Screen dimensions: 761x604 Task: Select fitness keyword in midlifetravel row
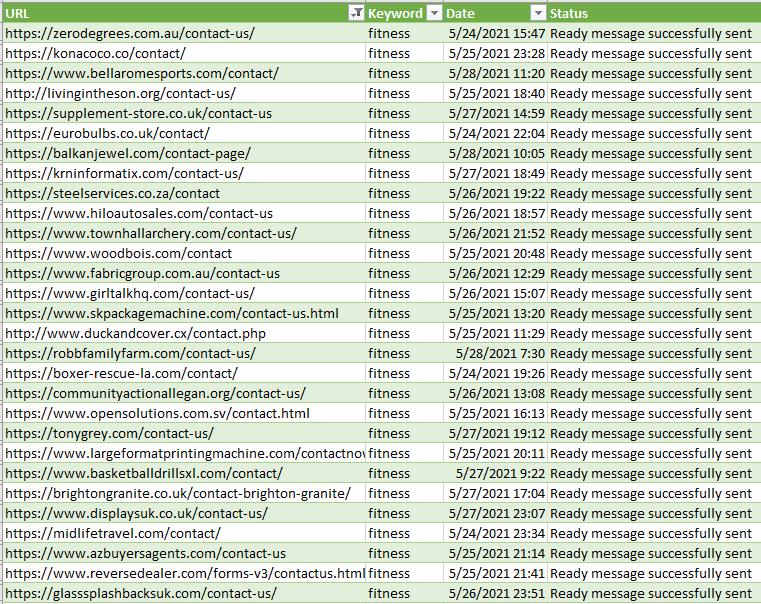[404, 534]
